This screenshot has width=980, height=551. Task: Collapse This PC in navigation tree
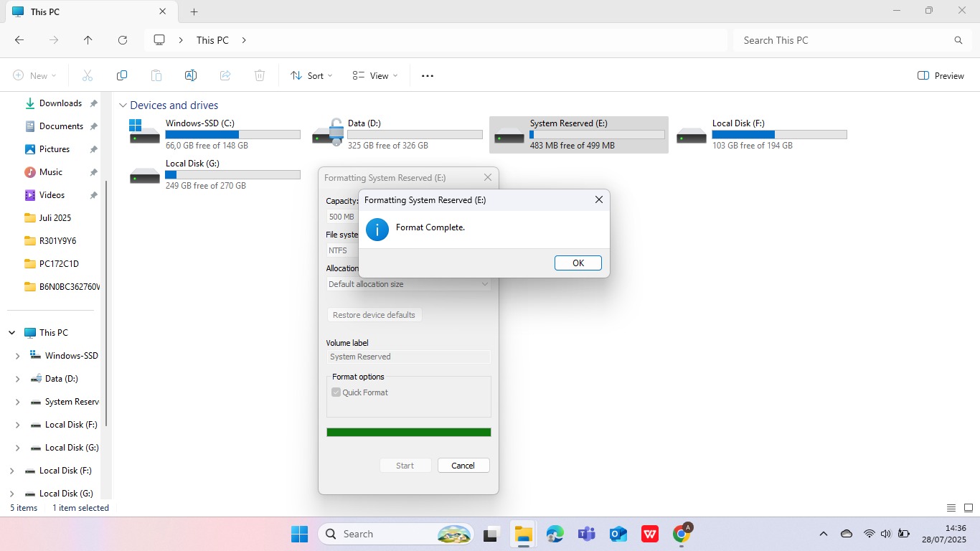[12, 333]
